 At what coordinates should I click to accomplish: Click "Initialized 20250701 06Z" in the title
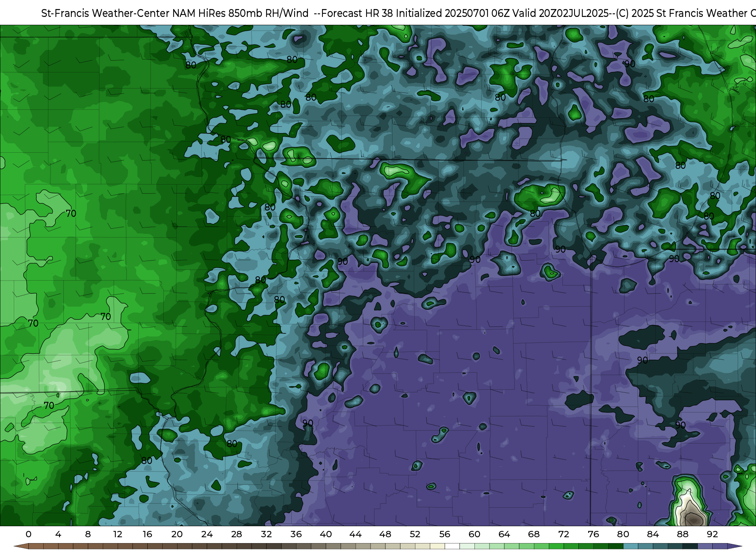coord(452,13)
